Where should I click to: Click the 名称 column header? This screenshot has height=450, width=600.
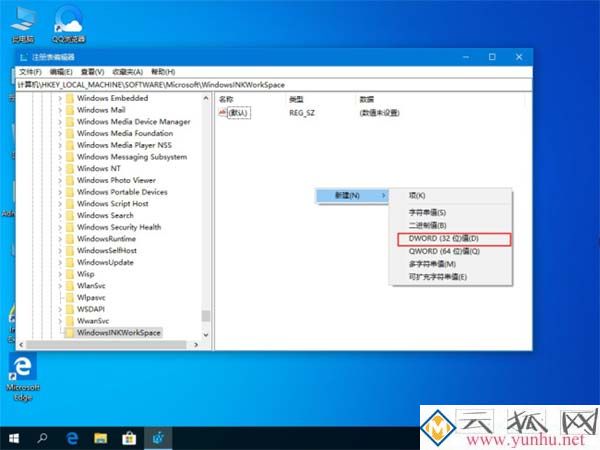226,99
